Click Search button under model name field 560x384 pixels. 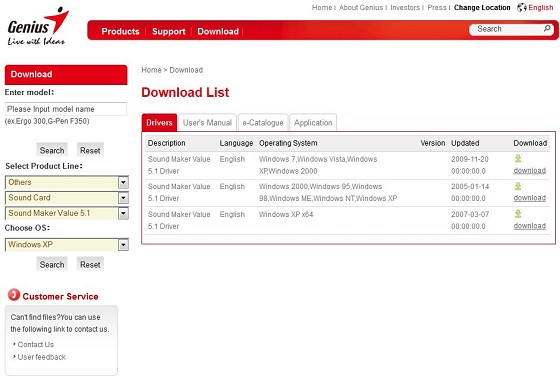tap(52, 150)
